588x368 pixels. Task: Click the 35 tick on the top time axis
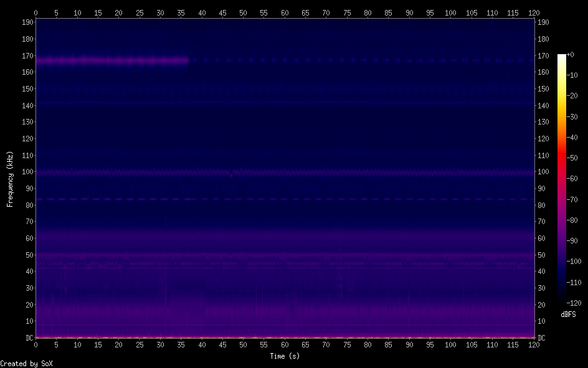click(x=181, y=12)
